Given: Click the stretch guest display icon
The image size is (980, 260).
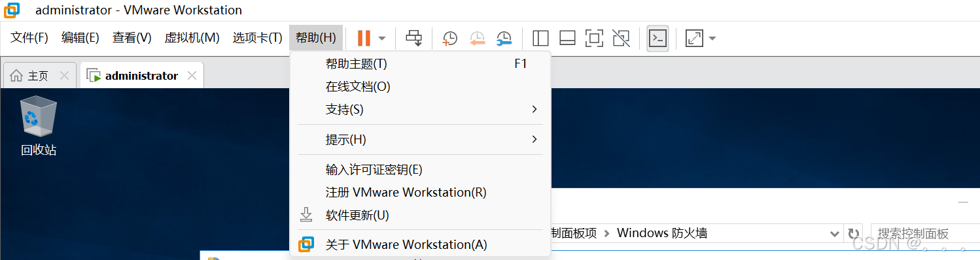Looking at the screenshot, I should click(693, 39).
